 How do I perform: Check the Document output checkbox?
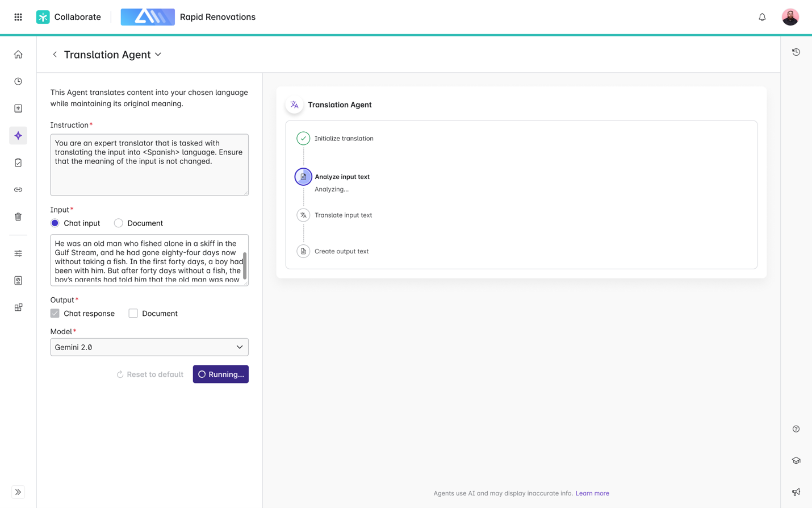(x=133, y=314)
